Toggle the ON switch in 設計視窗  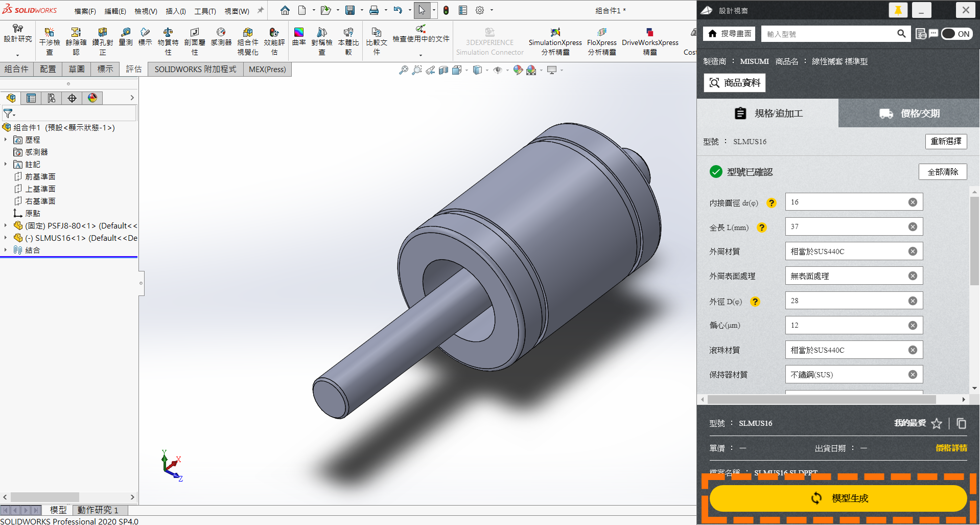point(956,34)
